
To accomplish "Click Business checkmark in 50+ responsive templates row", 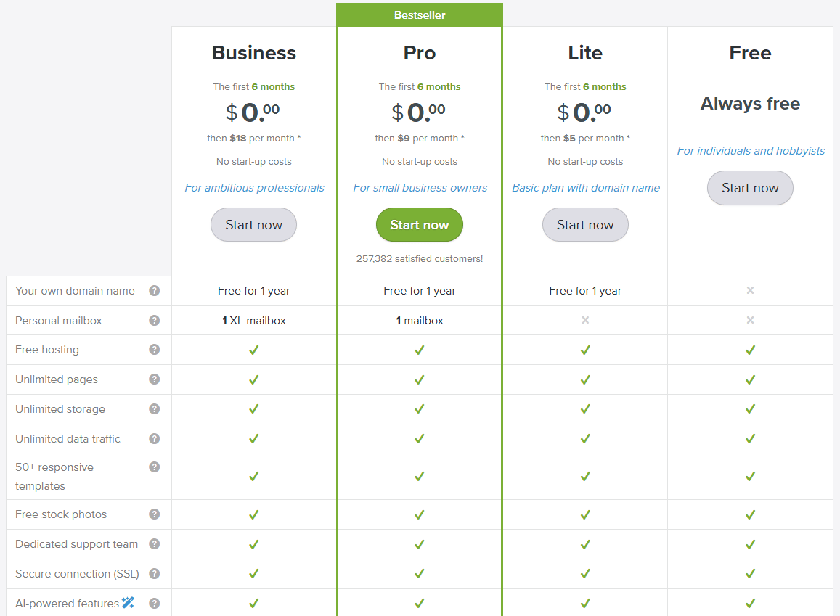I will coord(254,476).
